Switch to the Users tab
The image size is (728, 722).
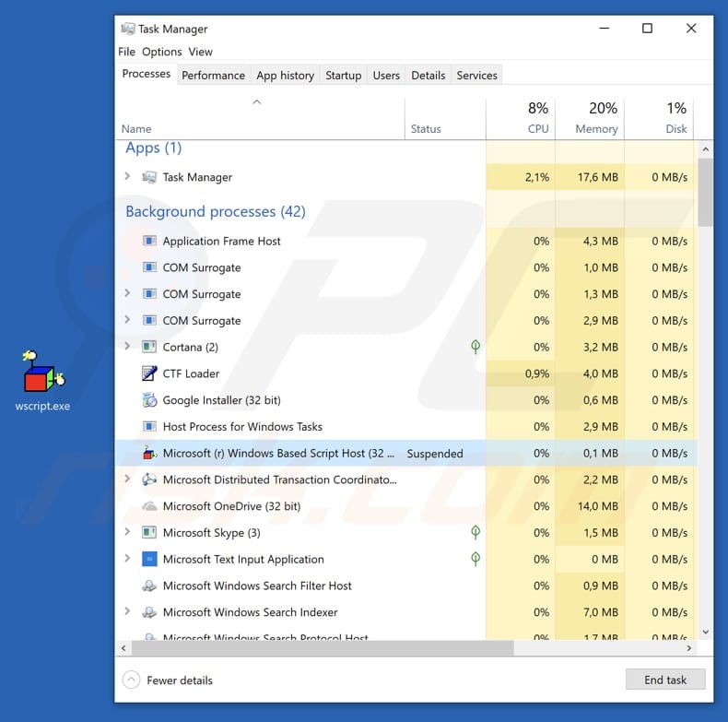pyautogui.click(x=386, y=76)
